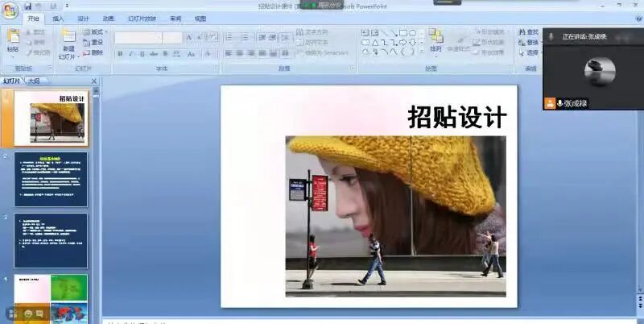Screen dimensions: 644x324
Task: Click the 粘贴 paste icon
Action: (x=13, y=36)
